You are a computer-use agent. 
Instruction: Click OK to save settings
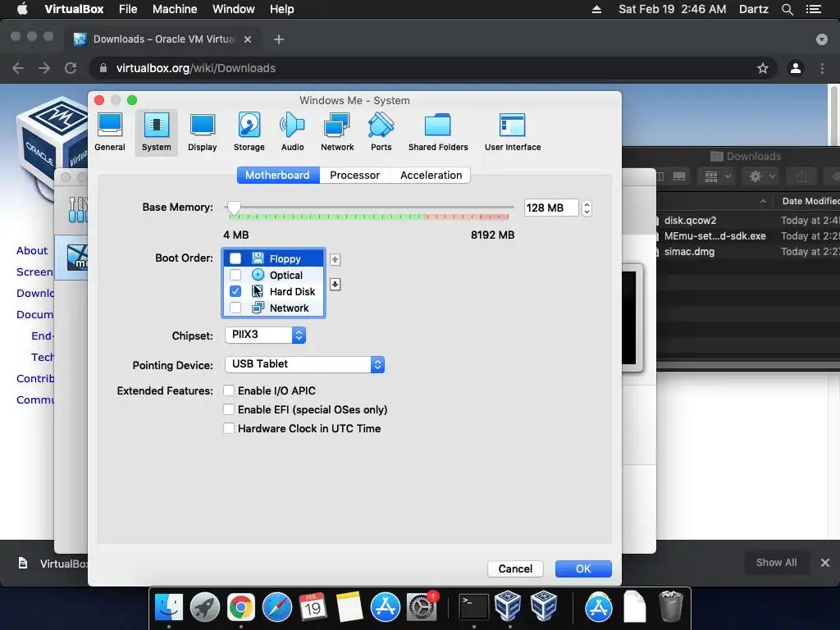[583, 569]
